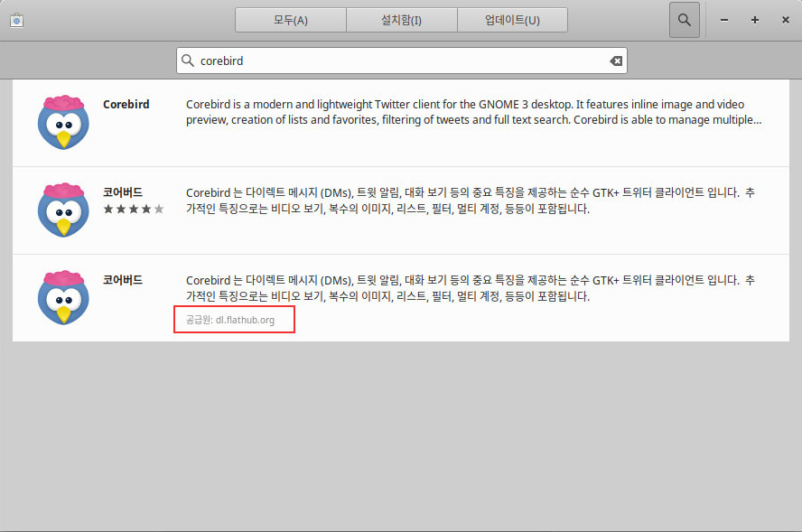Click the magnifier icon inside search field
This screenshot has width=802, height=532.
(x=188, y=61)
